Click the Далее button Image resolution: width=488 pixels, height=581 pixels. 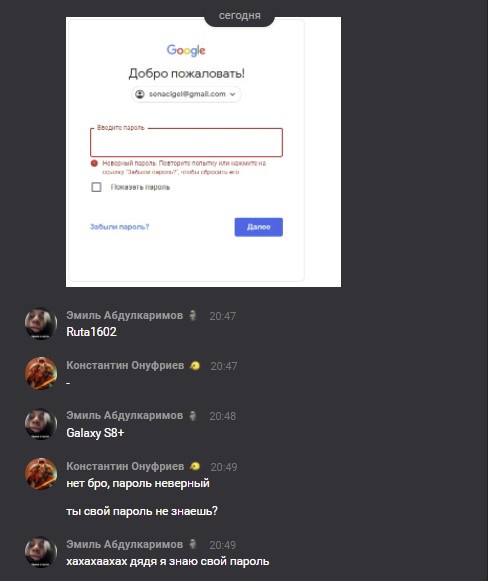click(259, 227)
